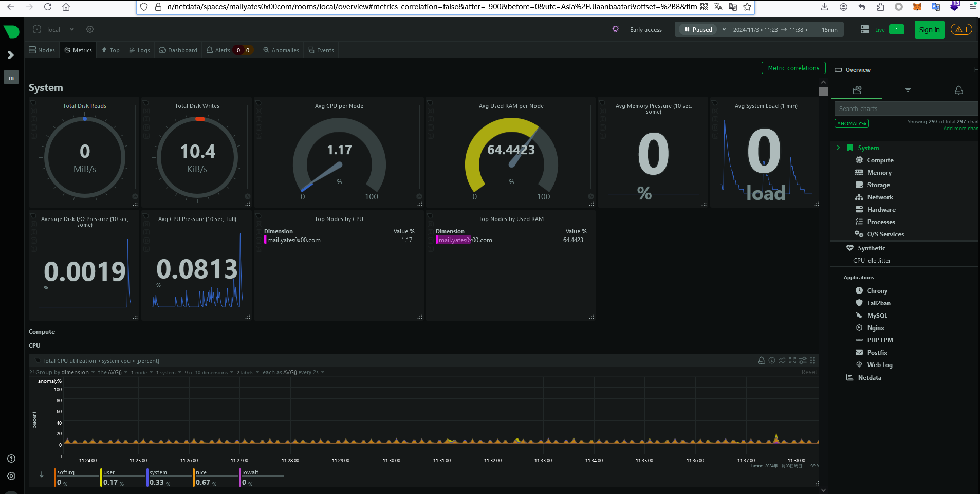Open Synthetic section in sidebar
The height and width of the screenshot is (494, 980).
tap(871, 248)
